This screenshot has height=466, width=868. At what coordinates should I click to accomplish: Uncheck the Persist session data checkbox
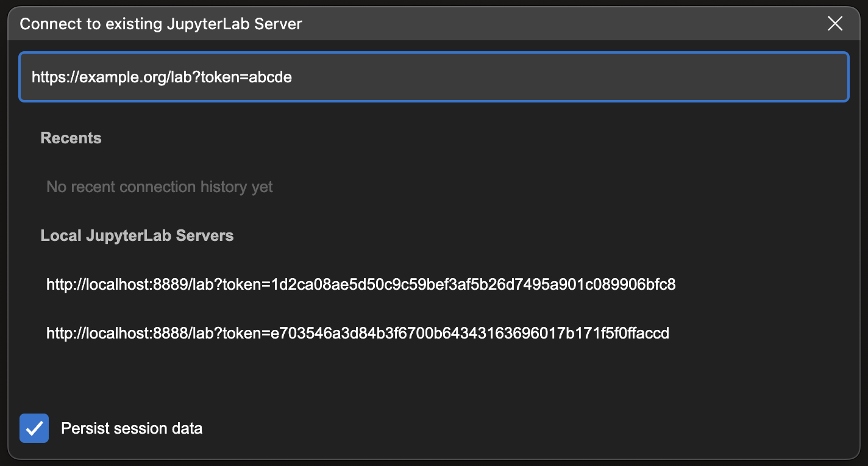point(34,428)
